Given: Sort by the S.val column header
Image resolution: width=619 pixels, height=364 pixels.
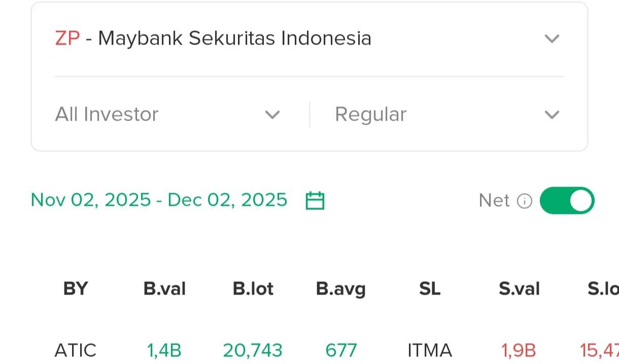Looking at the screenshot, I should (519, 289).
